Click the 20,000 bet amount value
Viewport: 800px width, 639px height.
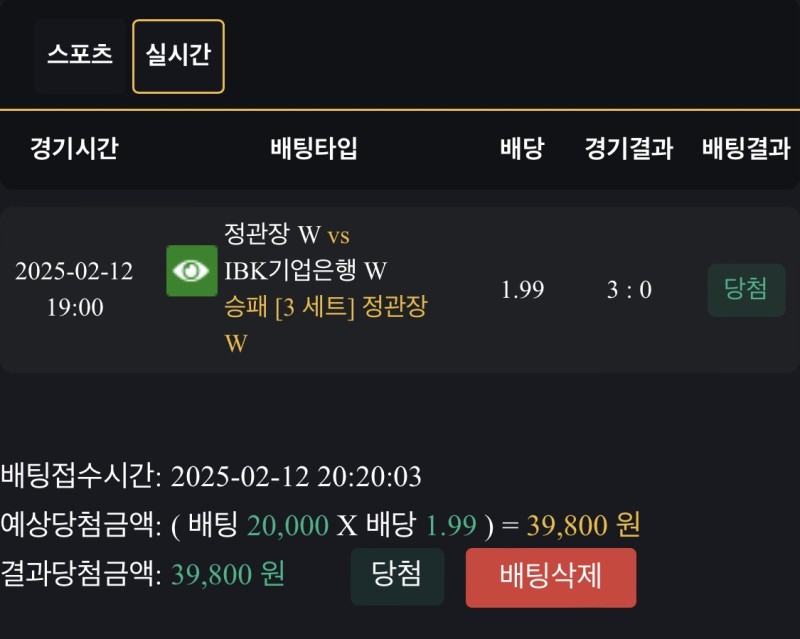tap(288, 525)
